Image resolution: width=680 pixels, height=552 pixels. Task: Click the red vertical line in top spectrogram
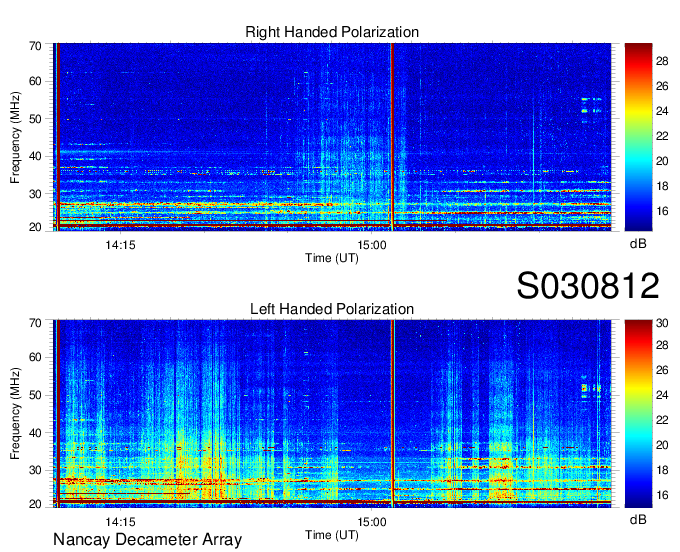click(x=392, y=137)
